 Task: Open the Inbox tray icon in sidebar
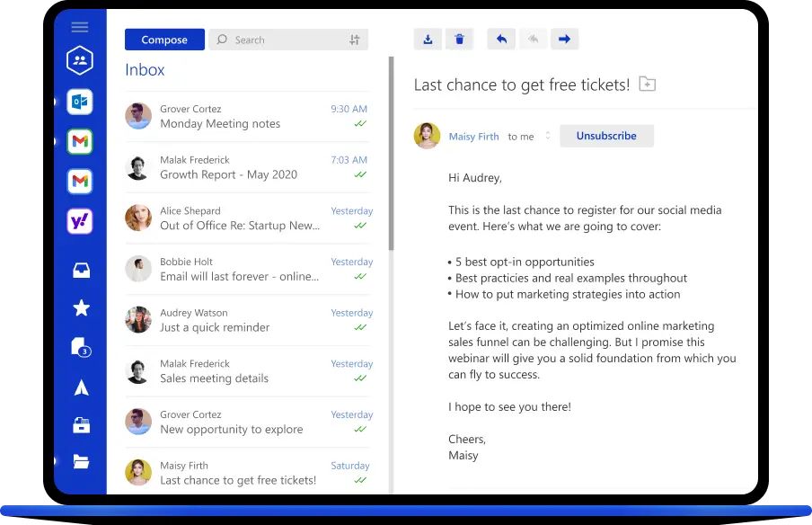click(x=80, y=269)
